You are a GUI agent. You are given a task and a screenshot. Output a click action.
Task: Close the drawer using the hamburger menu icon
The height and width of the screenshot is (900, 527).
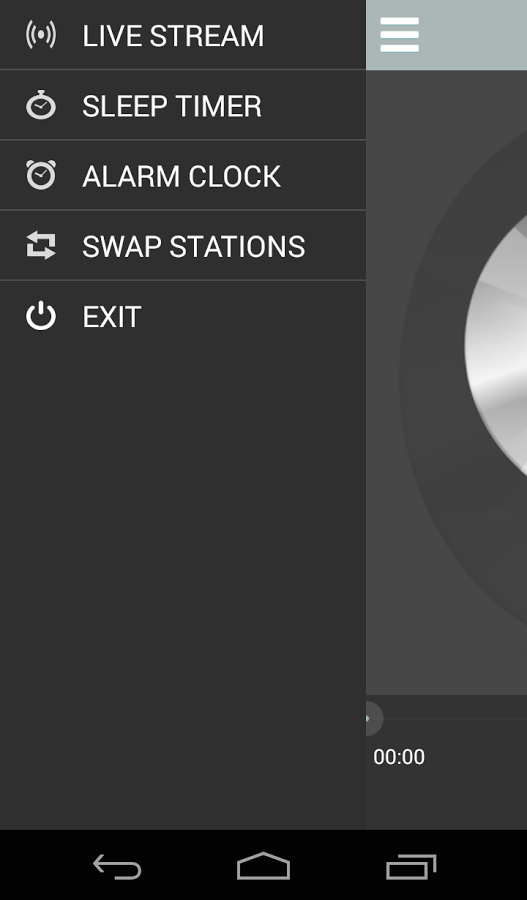tap(400, 34)
